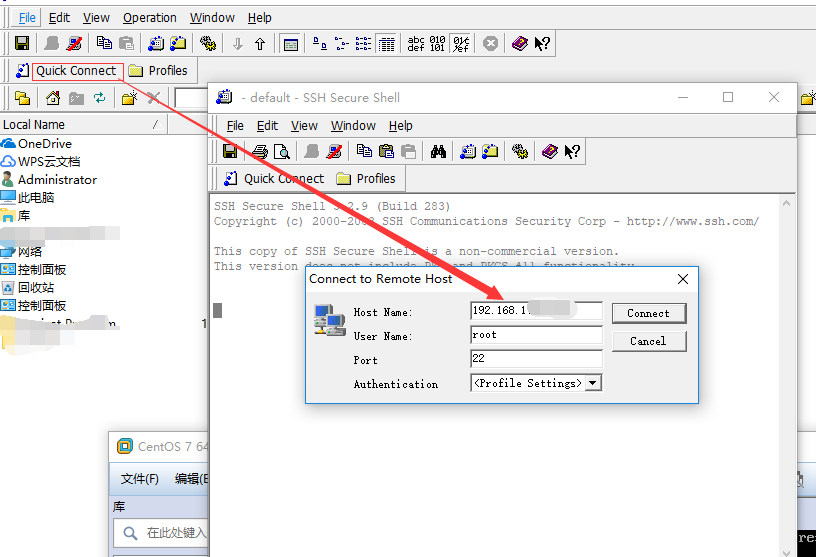Viewport: 816px width, 557px height.
Task: Click Profiles in file transfer window
Action: 158,71
